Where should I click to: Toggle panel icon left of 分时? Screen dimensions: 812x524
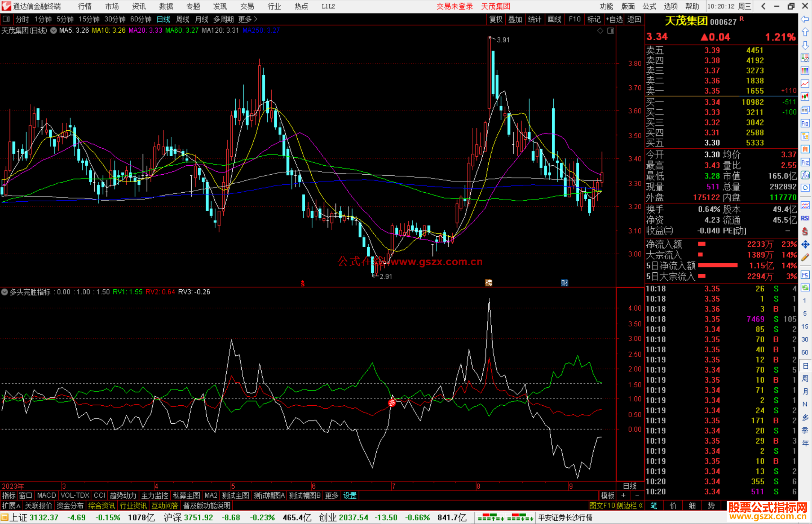6,19
